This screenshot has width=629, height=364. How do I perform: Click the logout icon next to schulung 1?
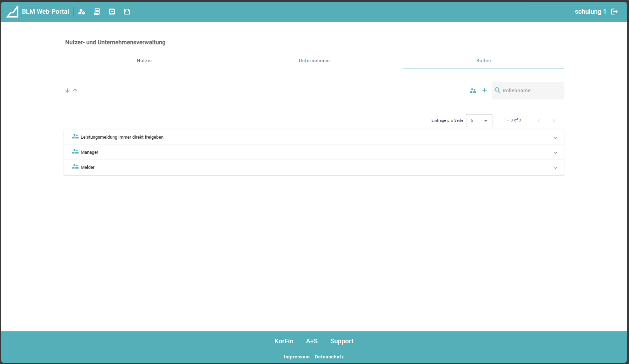[614, 12]
